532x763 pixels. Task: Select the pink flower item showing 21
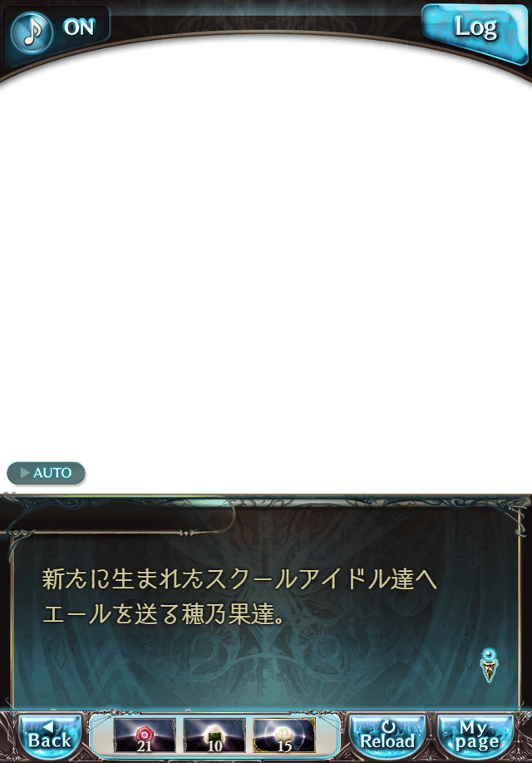click(145, 736)
